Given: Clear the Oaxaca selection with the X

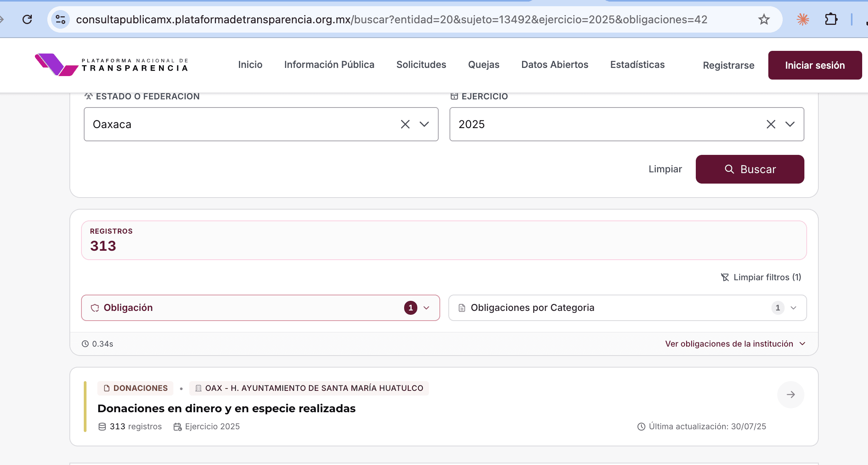Looking at the screenshot, I should [405, 124].
